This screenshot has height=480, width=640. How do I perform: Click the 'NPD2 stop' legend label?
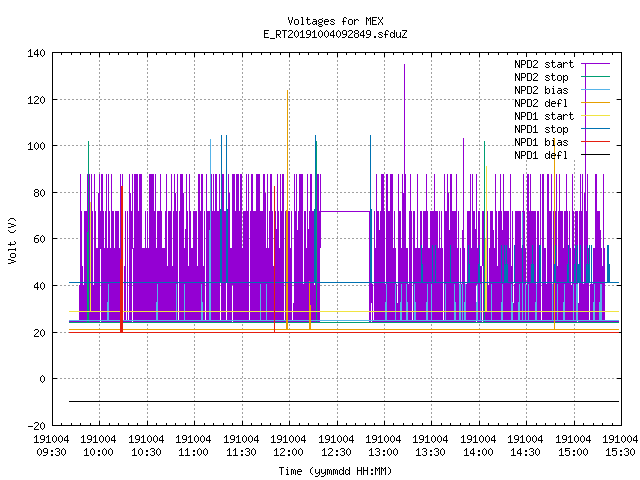[541, 77]
